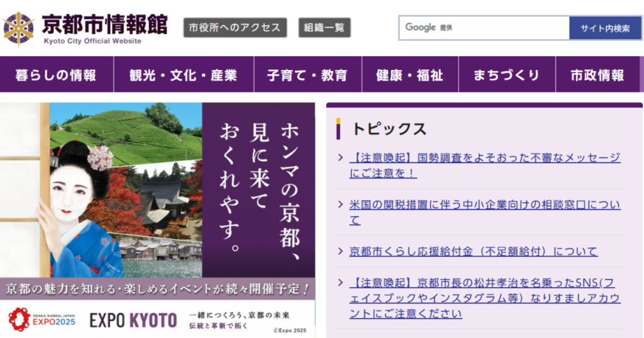Open the まちづくり menu item
This screenshot has width=644, height=338.
coord(506,75)
